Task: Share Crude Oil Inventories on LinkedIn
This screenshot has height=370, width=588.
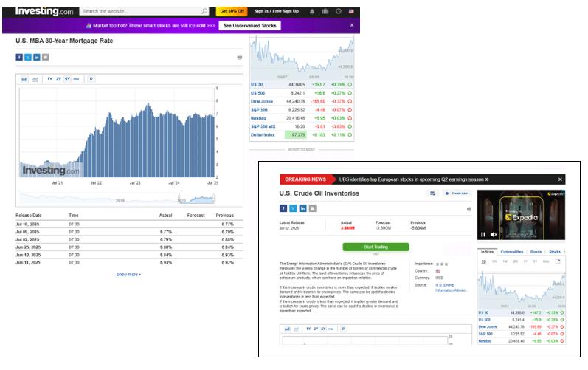Action: [302, 208]
